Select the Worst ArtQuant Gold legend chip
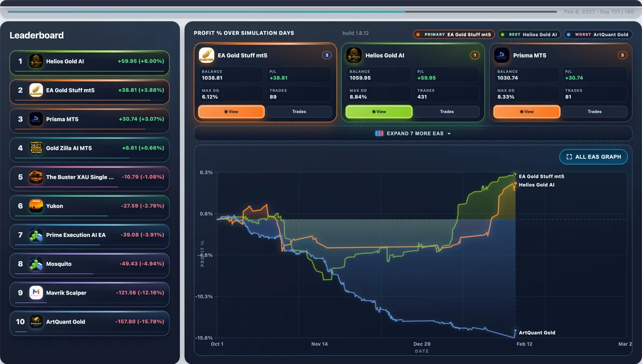642x364 pixels. (598, 35)
